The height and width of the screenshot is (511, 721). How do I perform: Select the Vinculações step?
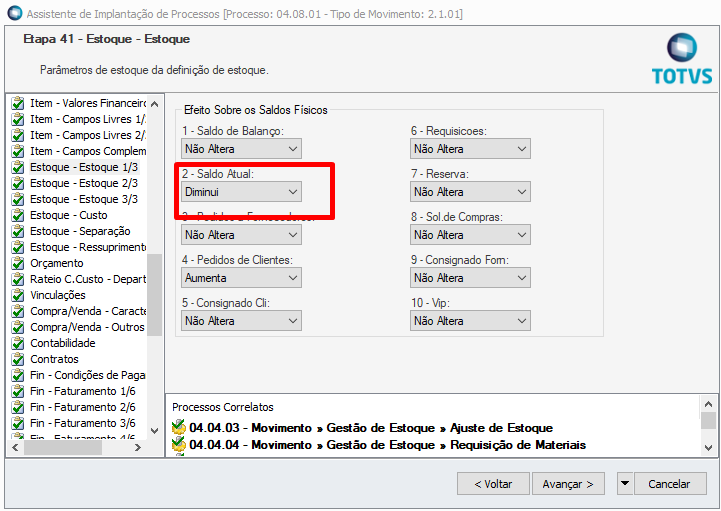pos(58,295)
